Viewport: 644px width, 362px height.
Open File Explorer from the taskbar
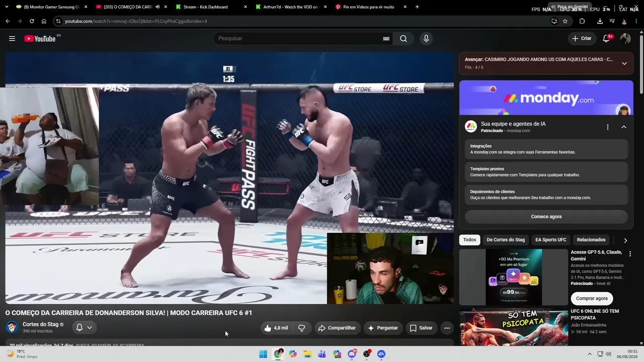click(x=307, y=354)
